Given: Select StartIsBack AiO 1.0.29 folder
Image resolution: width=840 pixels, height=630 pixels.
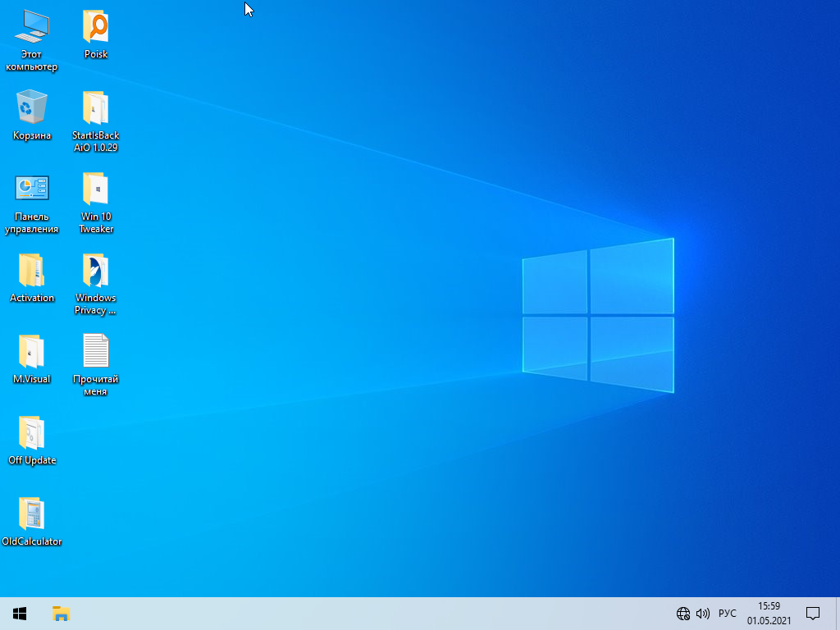Looking at the screenshot, I should pos(96,108).
